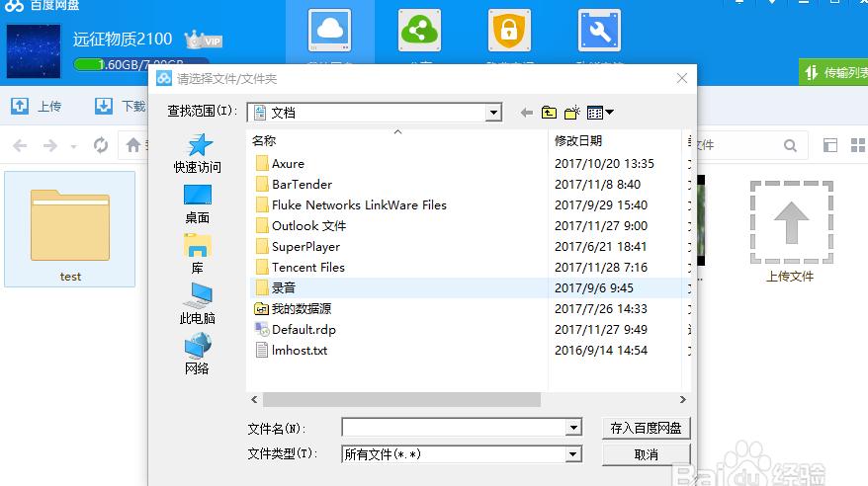Click the horizontal scrollbar thumb
This screenshot has width=868, height=486.
point(401,399)
